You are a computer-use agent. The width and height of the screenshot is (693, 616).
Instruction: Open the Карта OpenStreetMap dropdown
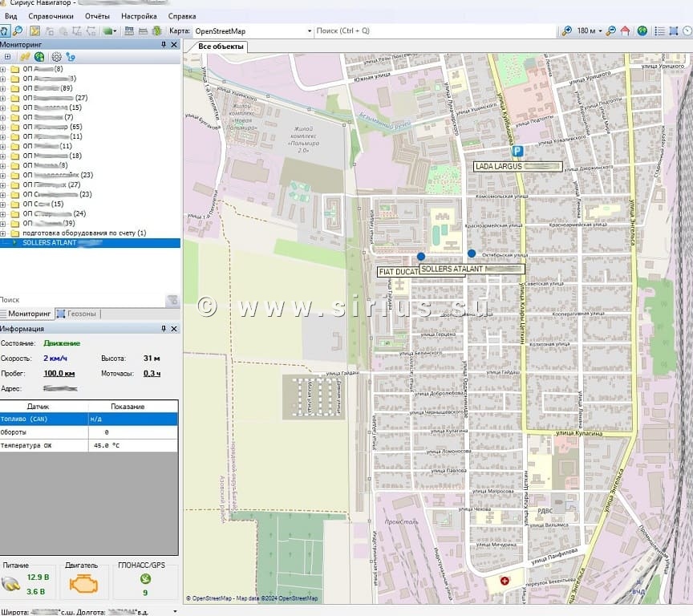pyautogui.click(x=309, y=30)
